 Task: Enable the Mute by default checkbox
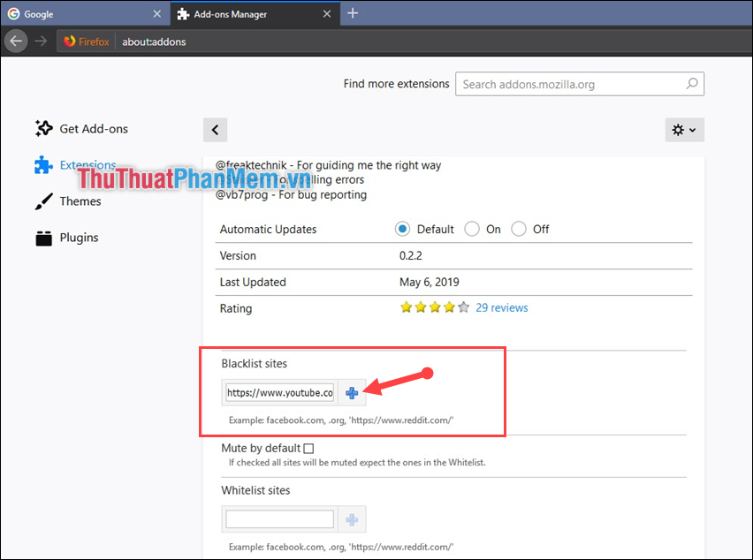click(x=308, y=447)
